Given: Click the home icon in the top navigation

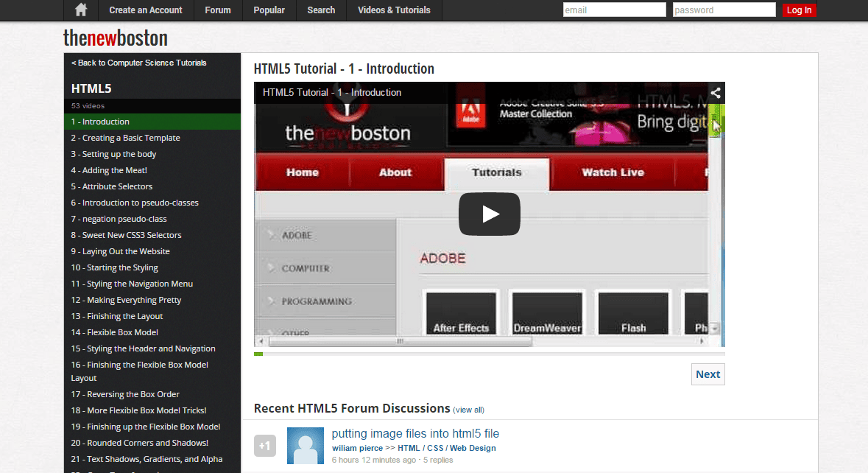Looking at the screenshot, I should [x=81, y=10].
